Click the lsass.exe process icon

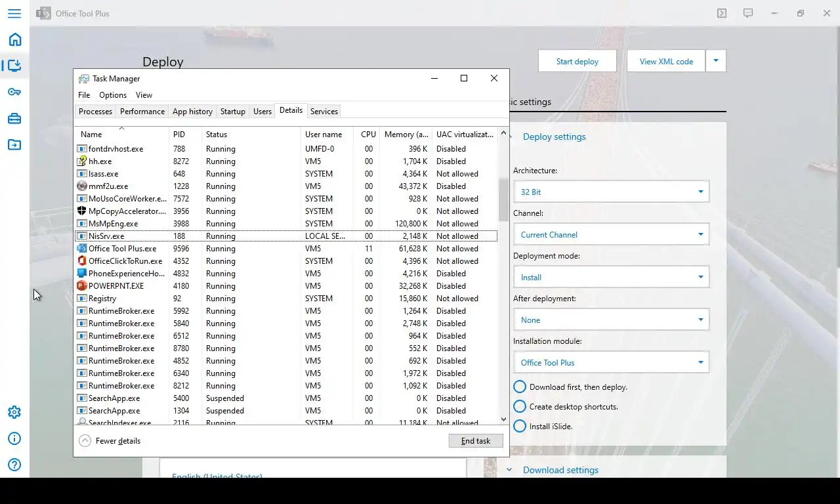click(x=82, y=173)
